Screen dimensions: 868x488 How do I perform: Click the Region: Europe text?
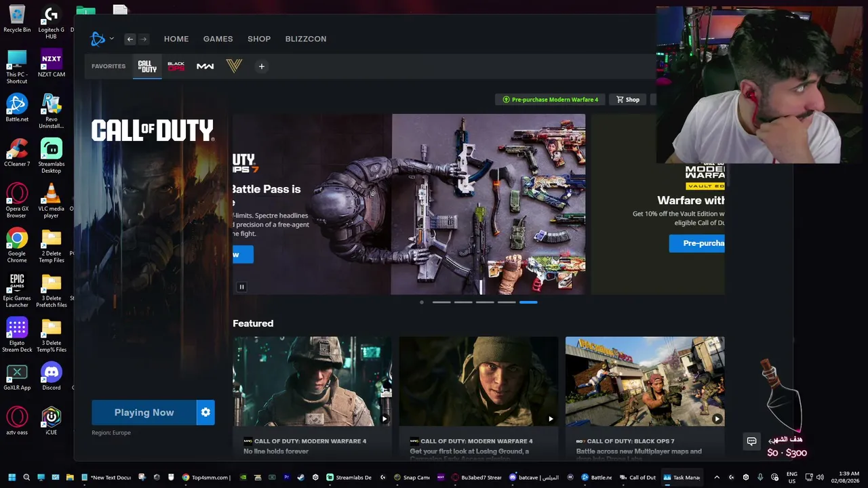(111, 432)
